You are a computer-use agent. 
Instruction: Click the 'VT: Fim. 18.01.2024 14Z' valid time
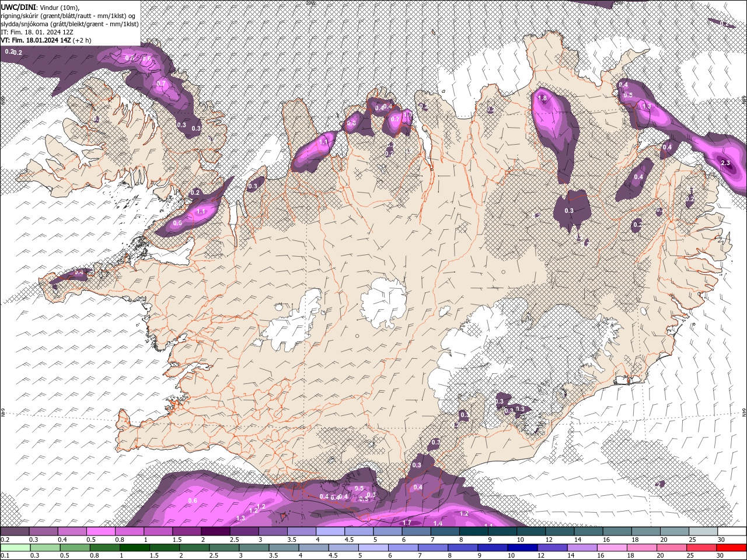pos(36,40)
